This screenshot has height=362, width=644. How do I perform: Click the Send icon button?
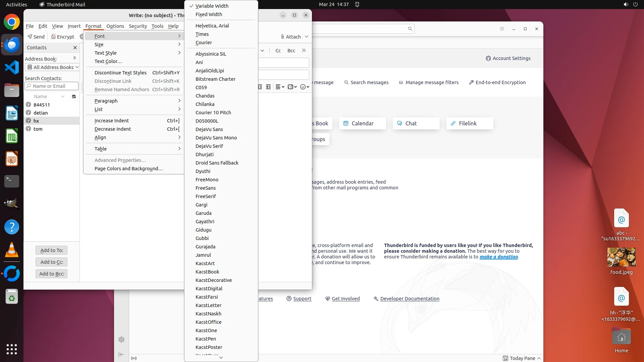[x=36, y=37]
